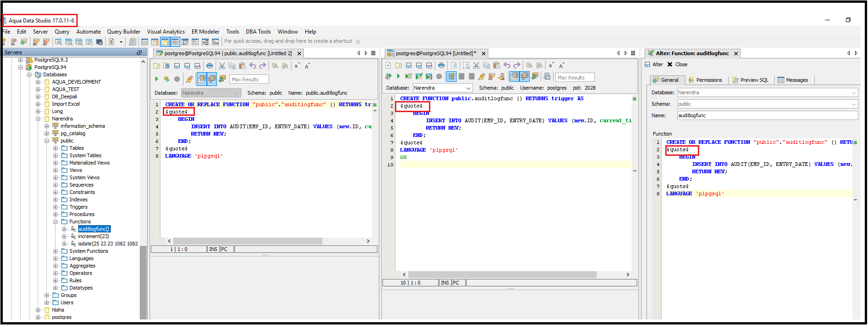
Task: Click Max Results field in middle editor
Action: (575, 77)
